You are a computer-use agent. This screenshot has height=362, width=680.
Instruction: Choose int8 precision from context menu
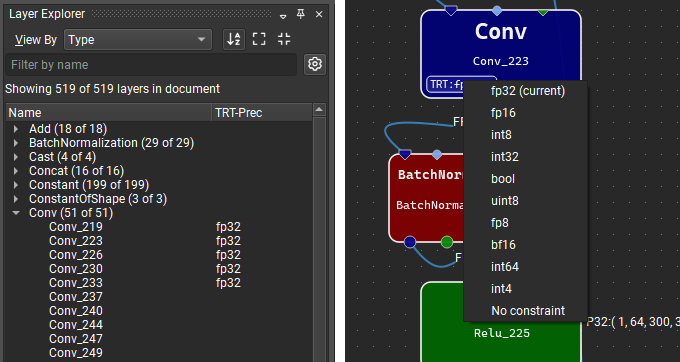tap(526, 135)
